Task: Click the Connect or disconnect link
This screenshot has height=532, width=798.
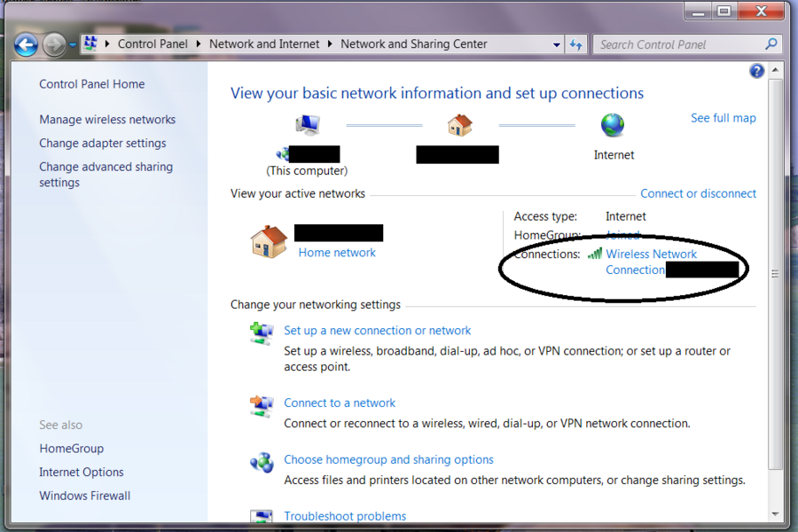Action: pos(698,193)
